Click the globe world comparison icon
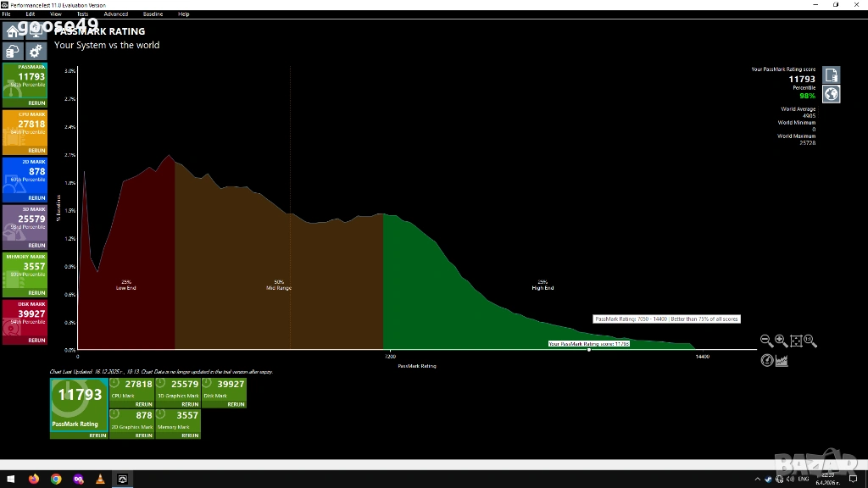Viewport: 868px width, 488px height. click(831, 94)
